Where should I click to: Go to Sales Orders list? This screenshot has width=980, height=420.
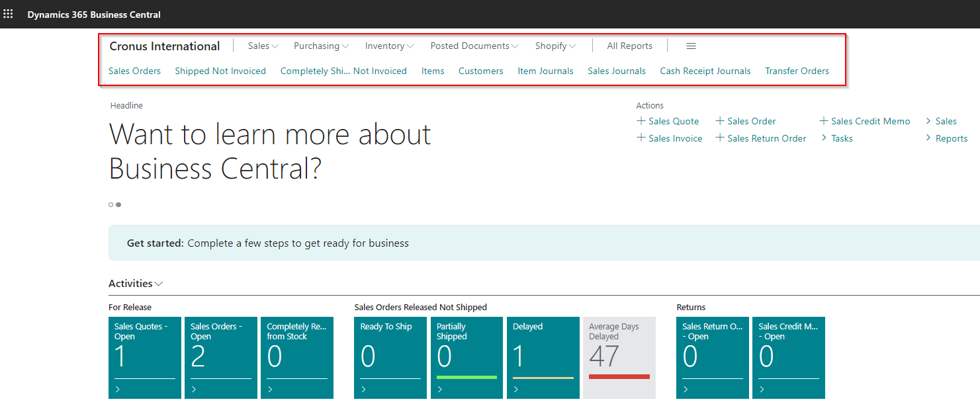point(134,71)
